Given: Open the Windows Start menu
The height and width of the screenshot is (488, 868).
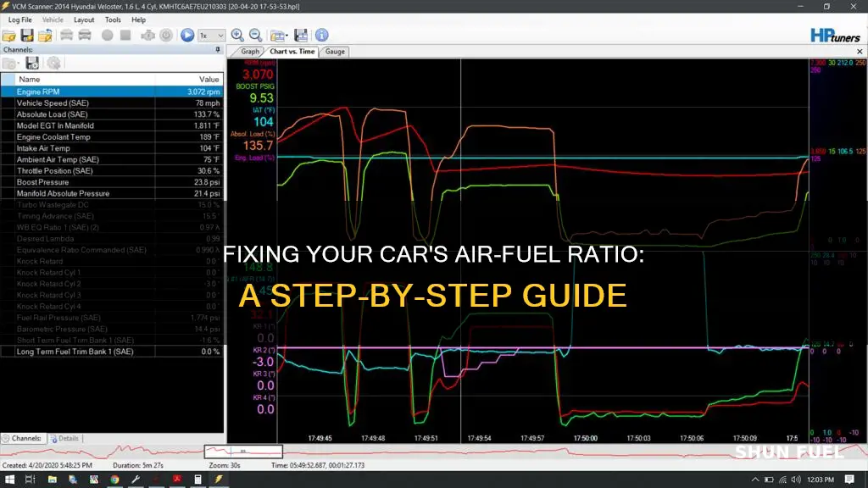Looking at the screenshot, I should click(x=9, y=480).
